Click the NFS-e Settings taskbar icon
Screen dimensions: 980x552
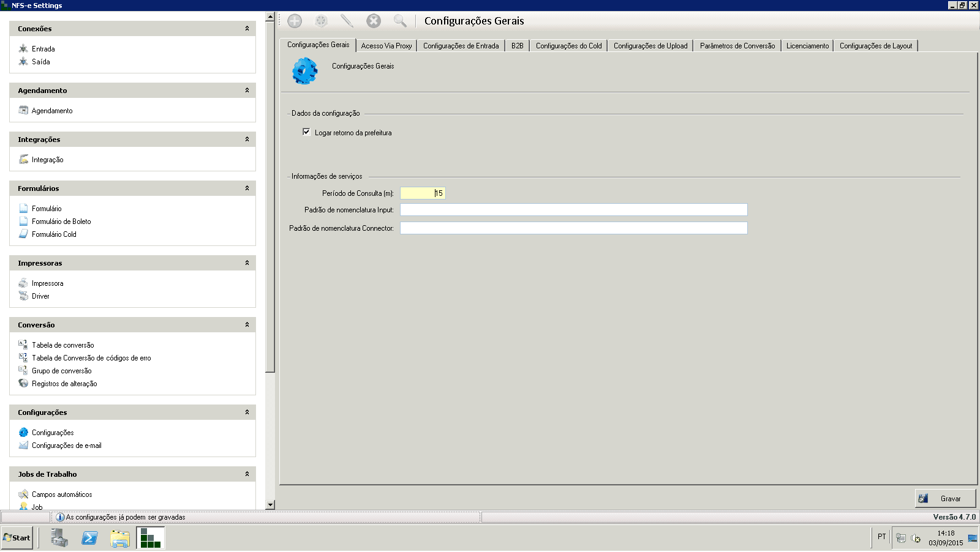150,538
